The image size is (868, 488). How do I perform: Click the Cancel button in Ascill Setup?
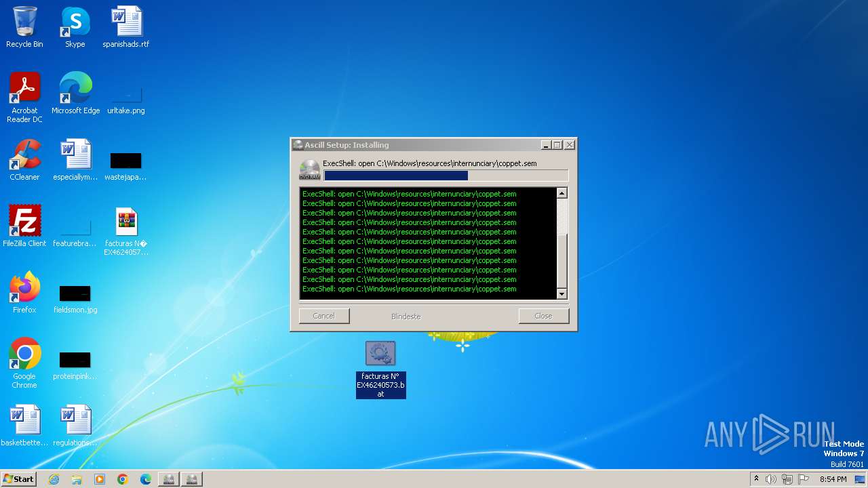[324, 316]
